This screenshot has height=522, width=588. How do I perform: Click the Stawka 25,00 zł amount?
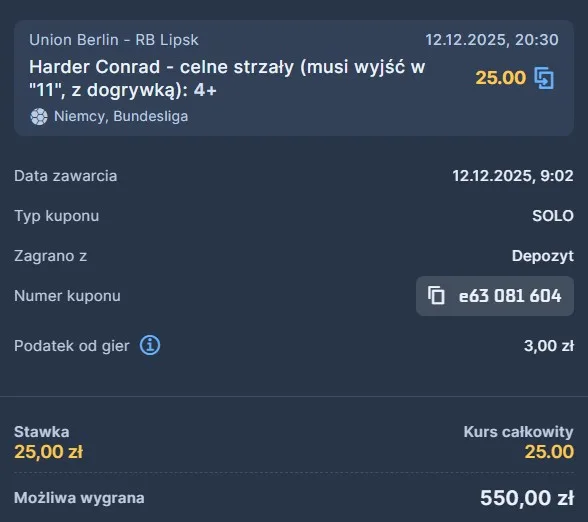49,452
